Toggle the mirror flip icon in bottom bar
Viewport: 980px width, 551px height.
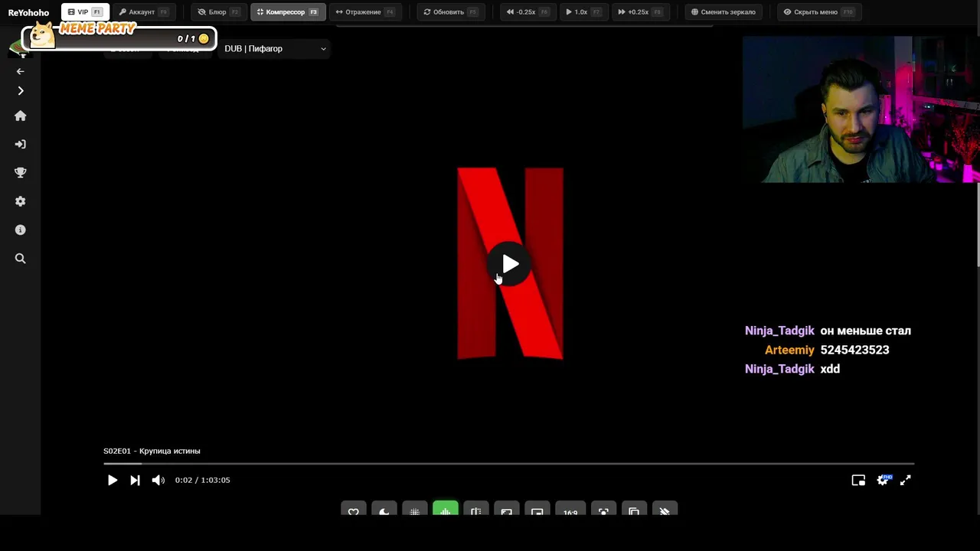point(476,510)
